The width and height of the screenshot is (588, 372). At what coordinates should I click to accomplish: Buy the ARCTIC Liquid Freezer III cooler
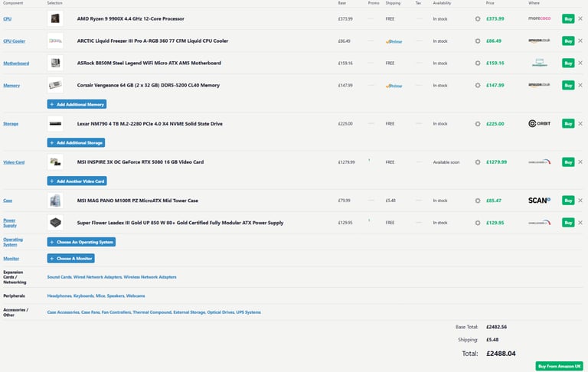click(568, 41)
